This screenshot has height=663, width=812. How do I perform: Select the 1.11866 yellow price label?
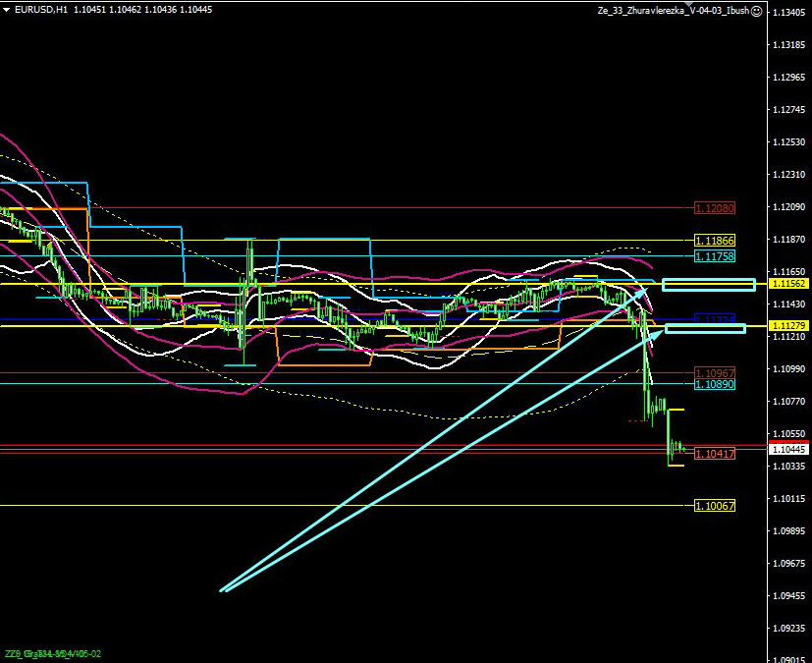click(x=715, y=241)
